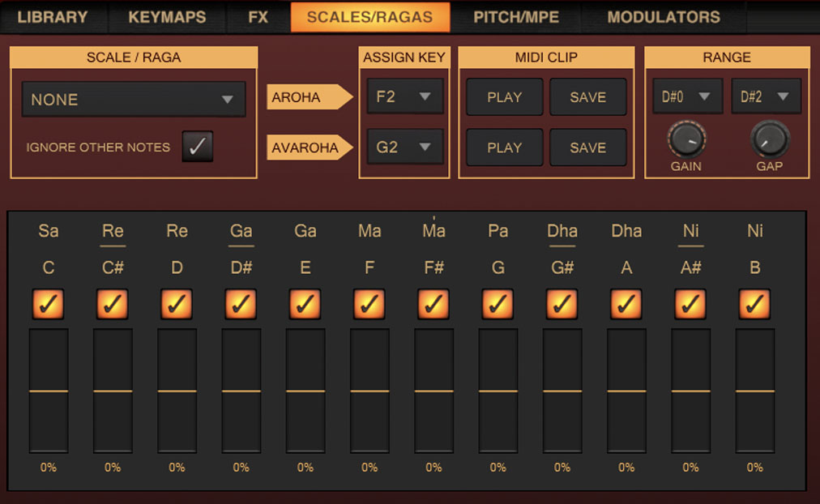Save the Avaroha MIDI clip

click(587, 147)
